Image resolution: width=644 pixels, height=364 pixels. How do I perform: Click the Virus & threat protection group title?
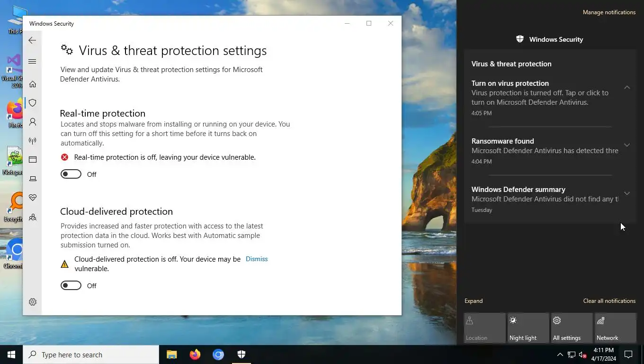pos(511,64)
